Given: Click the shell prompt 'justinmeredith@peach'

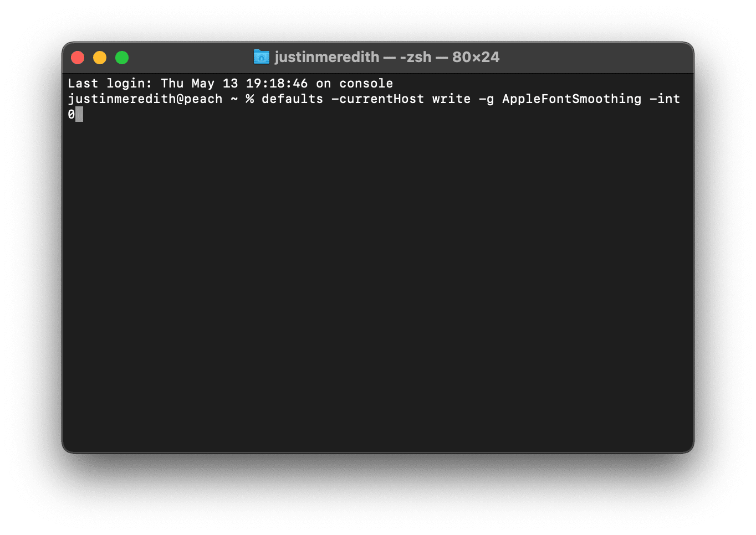Looking at the screenshot, I should tap(145, 99).
